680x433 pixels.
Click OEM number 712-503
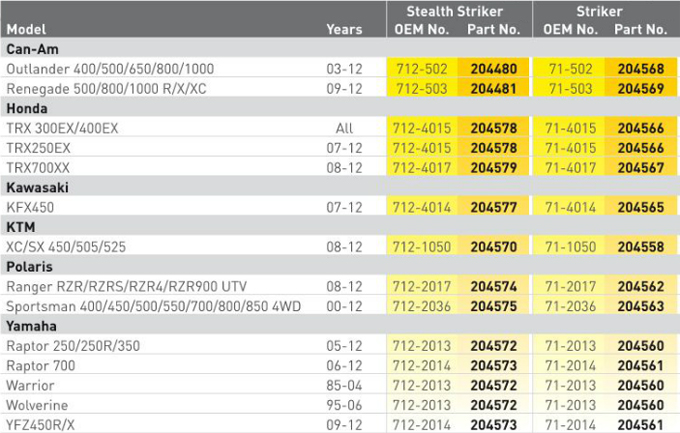click(x=422, y=89)
